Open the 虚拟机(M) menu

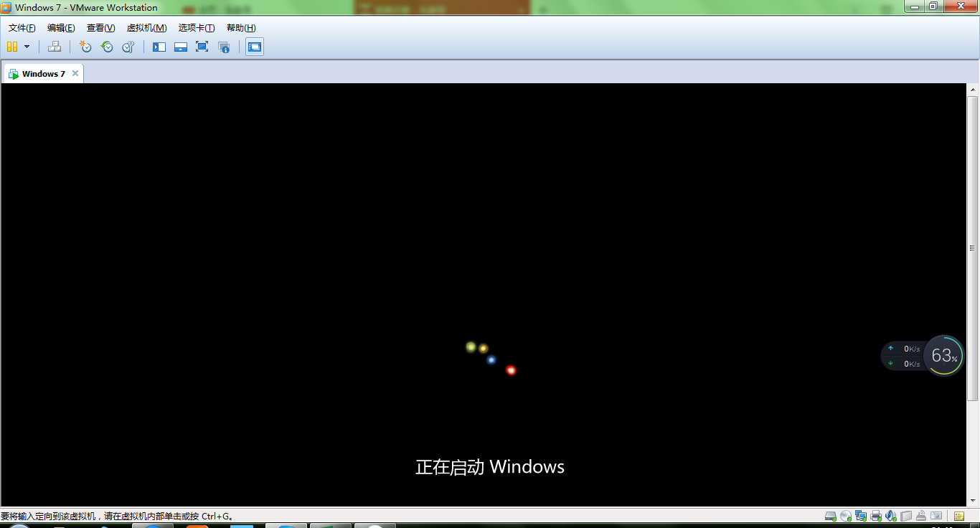point(146,28)
